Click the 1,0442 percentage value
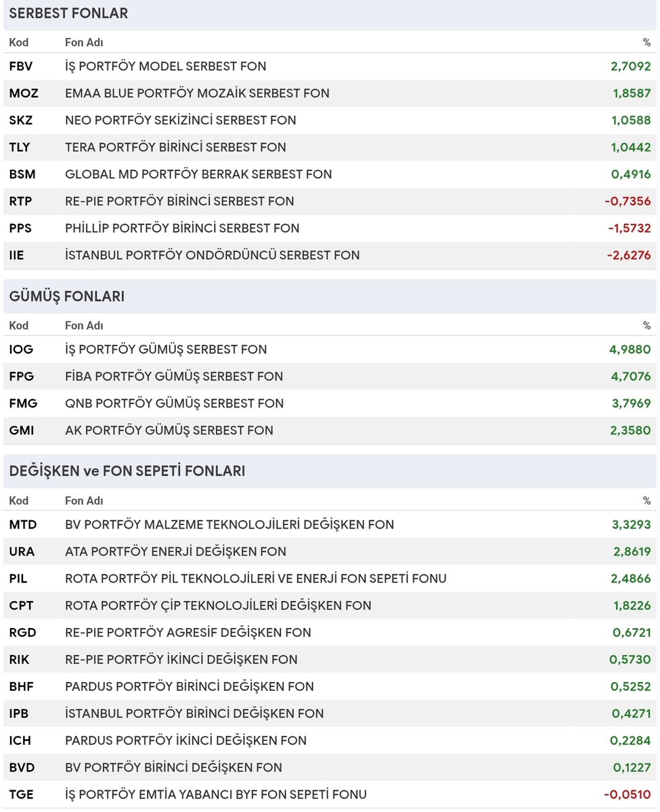The image size is (660, 812). [x=631, y=148]
